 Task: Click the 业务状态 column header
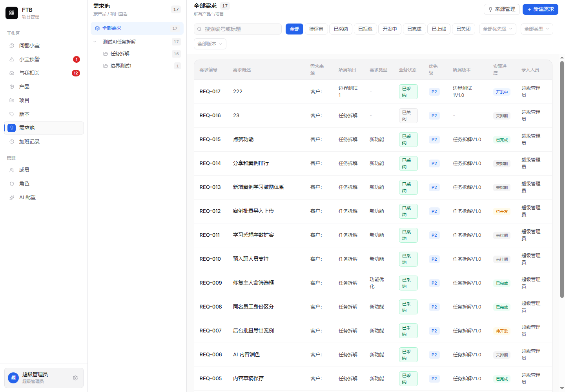(408, 70)
